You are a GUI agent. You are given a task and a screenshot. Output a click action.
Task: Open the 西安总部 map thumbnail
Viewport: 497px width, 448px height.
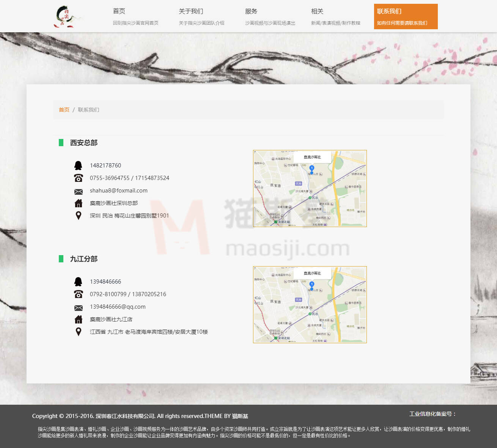310,189
